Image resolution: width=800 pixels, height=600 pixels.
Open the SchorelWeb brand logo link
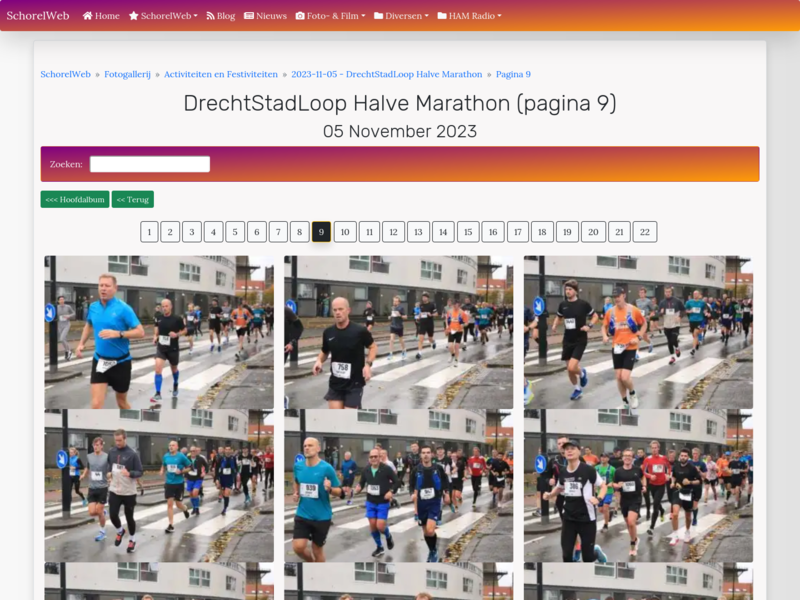(38, 16)
